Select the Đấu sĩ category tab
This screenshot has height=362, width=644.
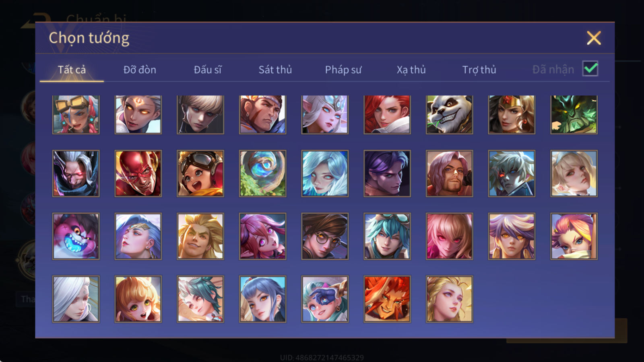pyautogui.click(x=207, y=70)
